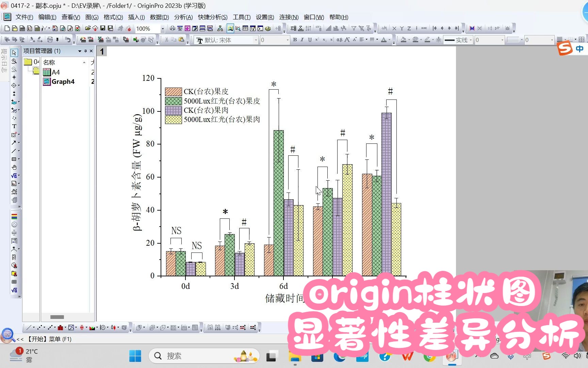
Task: Open the font name dropdown (默认: 宋体)
Action: 256,40
